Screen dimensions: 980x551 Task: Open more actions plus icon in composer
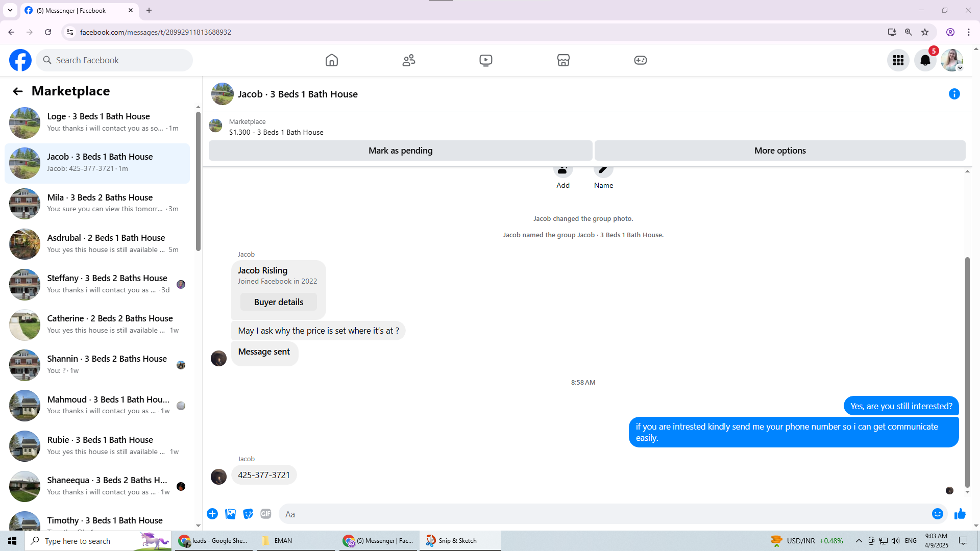point(212,514)
